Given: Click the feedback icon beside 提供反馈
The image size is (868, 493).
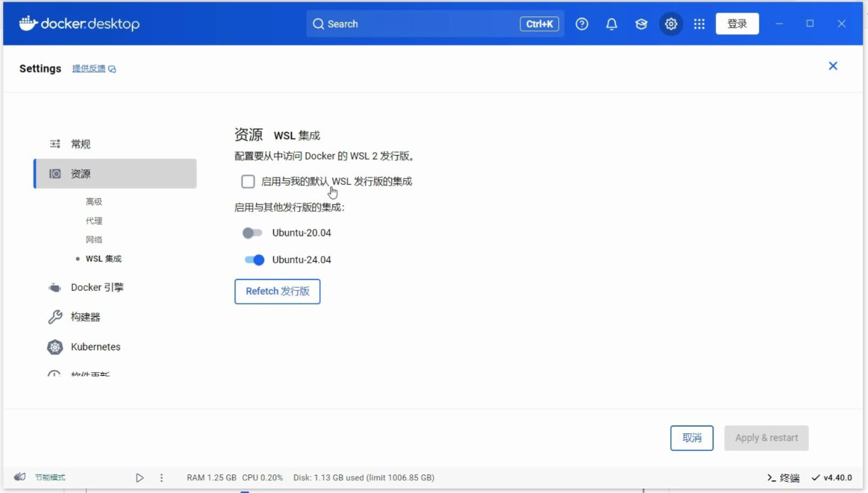Looking at the screenshot, I should tap(112, 69).
